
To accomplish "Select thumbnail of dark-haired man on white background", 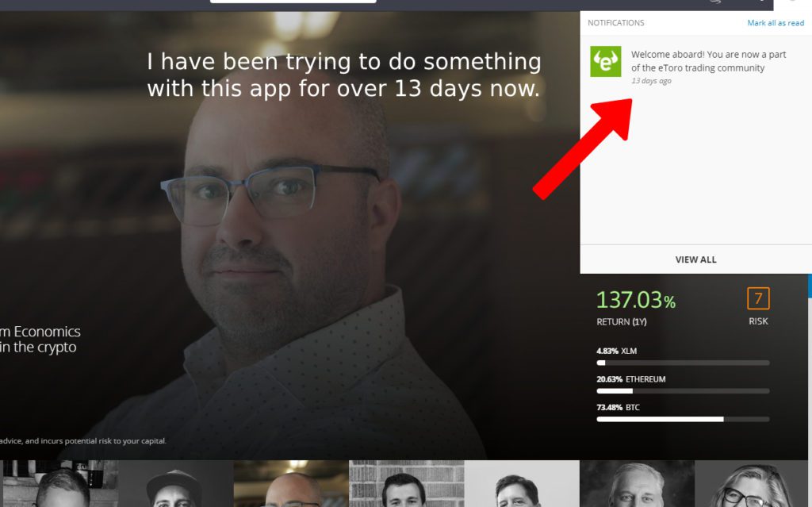I will click(522, 484).
